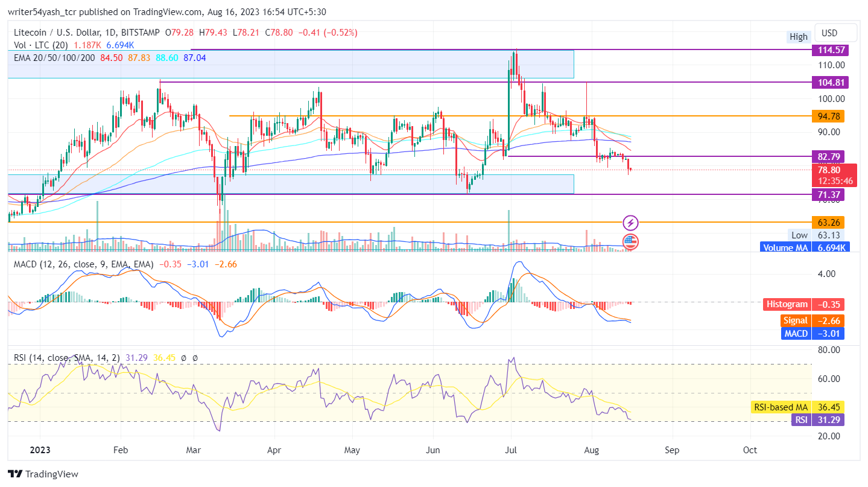The width and height of the screenshot is (868, 487).
Task: Click the Low price label
Action: 799,235
